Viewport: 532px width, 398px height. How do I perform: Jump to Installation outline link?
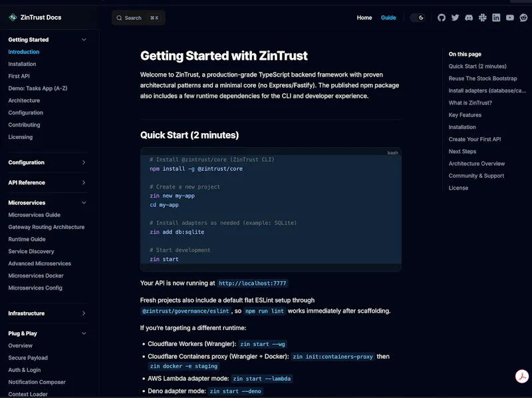click(x=462, y=127)
